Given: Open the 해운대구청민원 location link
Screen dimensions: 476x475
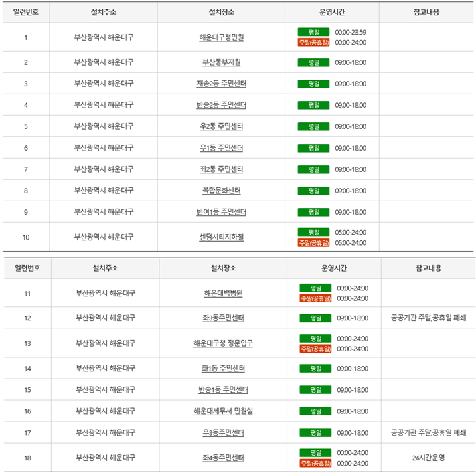Looking at the screenshot, I should point(221,37).
